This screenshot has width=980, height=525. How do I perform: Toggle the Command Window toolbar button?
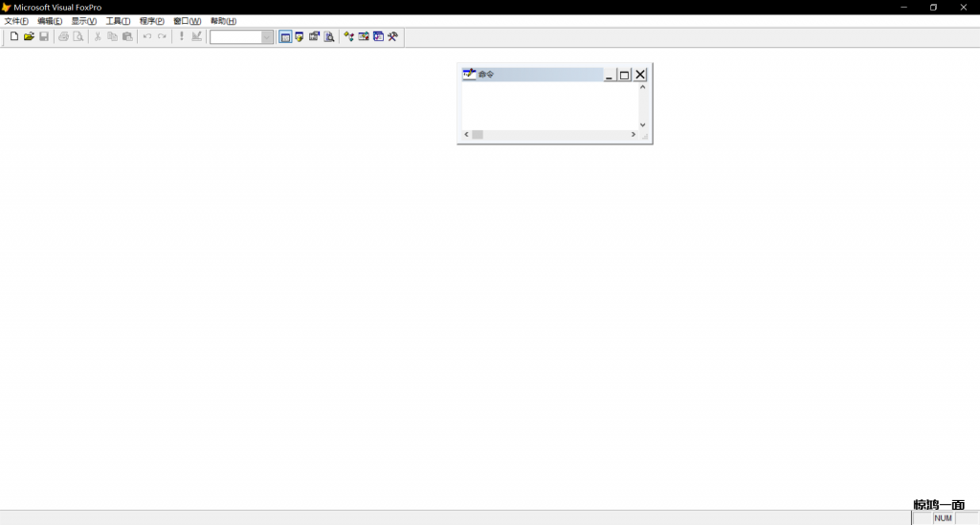(285, 36)
